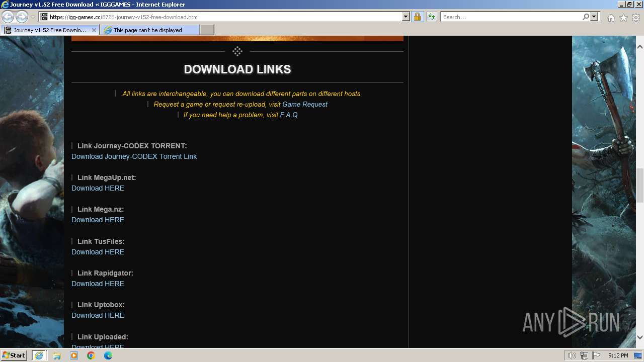The height and width of the screenshot is (362, 644).
Task: Close the Journey v1.52 tab
Action: [x=94, y=30]
